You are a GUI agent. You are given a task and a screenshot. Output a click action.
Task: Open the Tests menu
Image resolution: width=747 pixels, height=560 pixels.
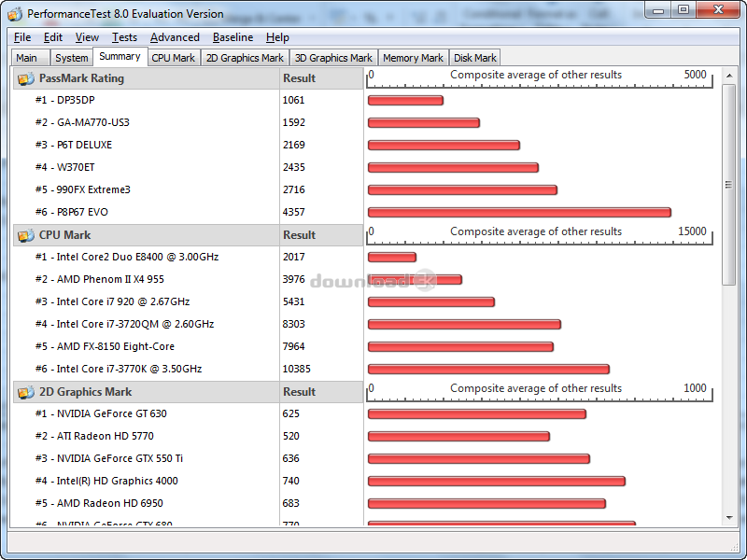124,37
